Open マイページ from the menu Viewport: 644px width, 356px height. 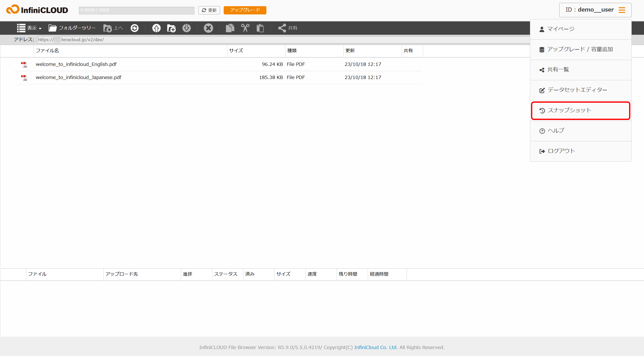coord(560,29)
